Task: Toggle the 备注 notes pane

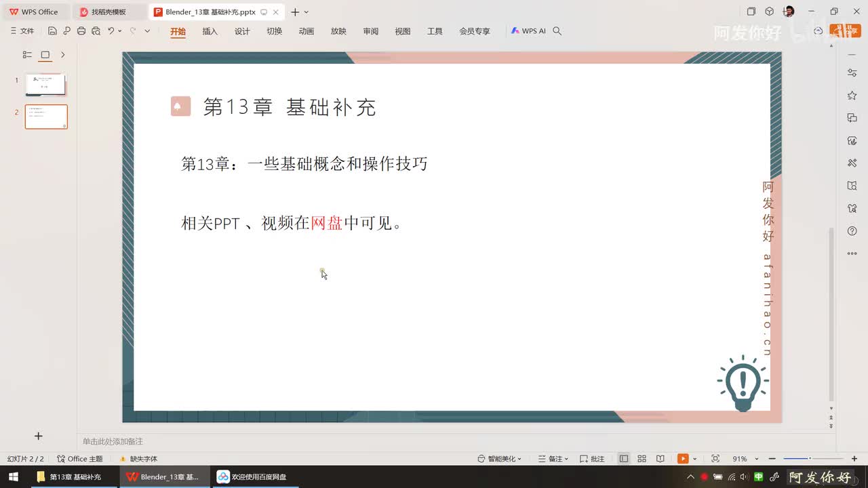Action: pyautogui.click(x=550, y=459)
